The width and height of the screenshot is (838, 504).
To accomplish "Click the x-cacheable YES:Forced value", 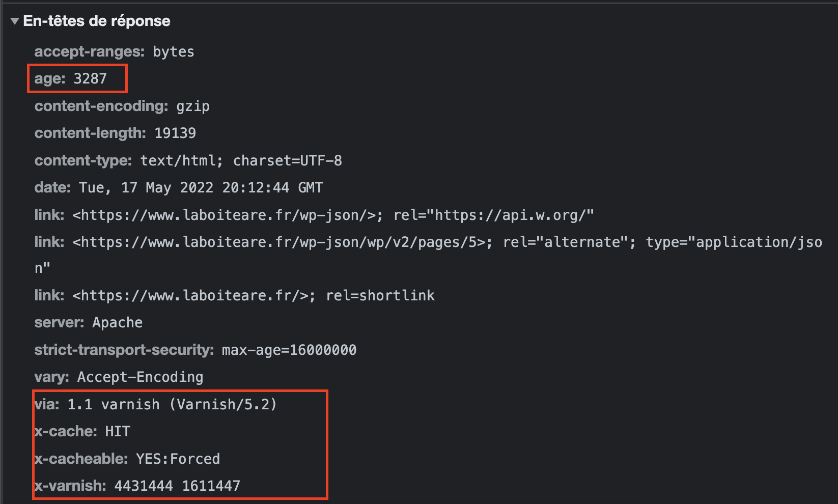I will [x=178, y=459].
